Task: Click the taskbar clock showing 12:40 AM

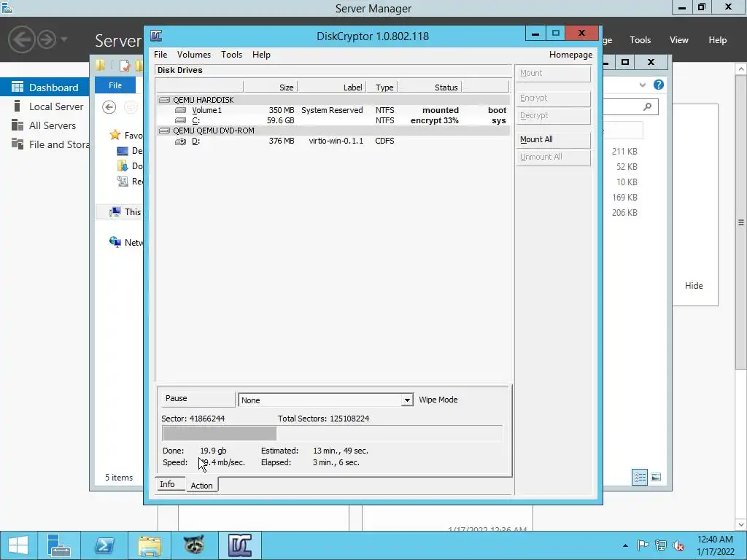Action: pyautogui.click(x=715, y=545)
